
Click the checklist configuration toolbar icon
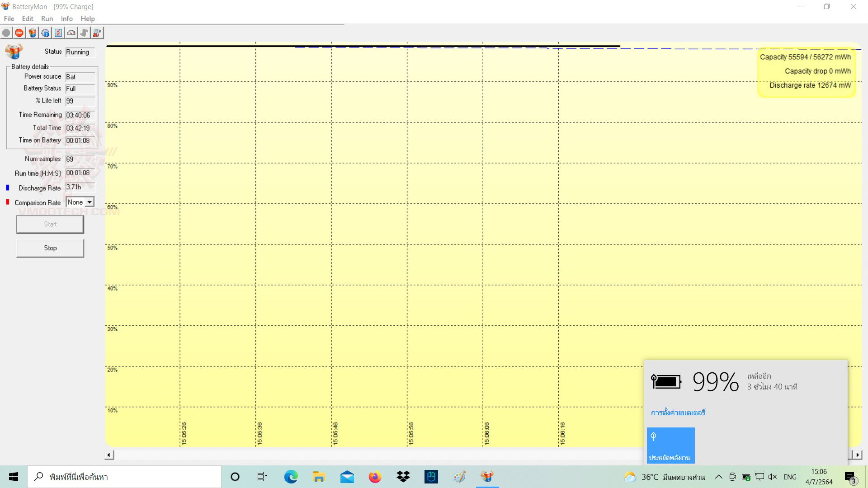tap(58, 33)
